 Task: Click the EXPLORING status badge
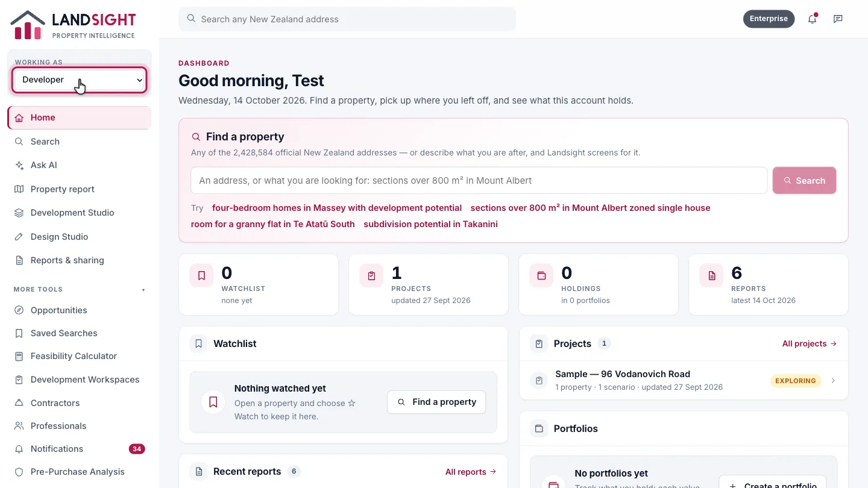(796, 381)
